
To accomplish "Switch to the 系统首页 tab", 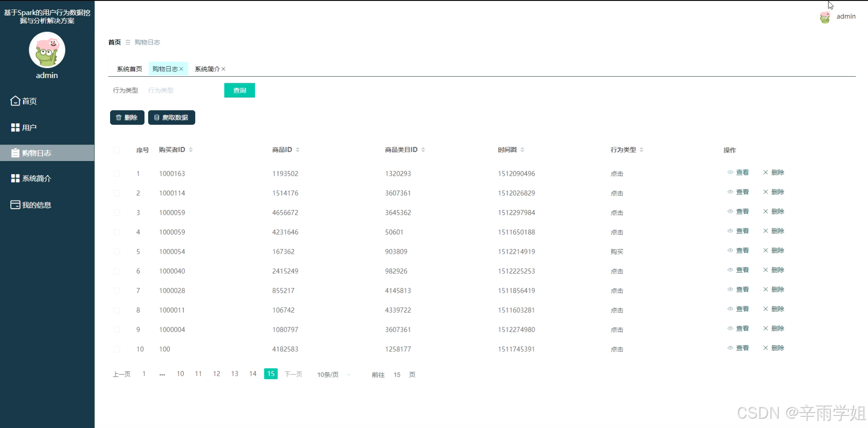I will click(128, 69).
